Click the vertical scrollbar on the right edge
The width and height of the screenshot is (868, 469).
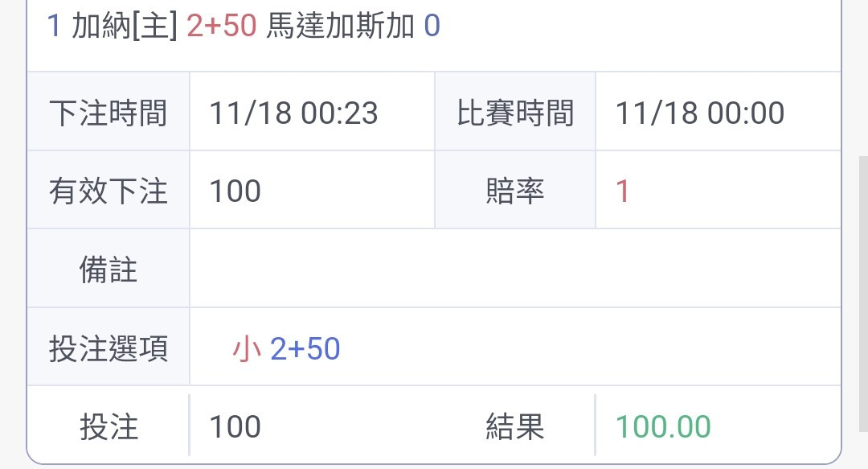pos(863,294)
